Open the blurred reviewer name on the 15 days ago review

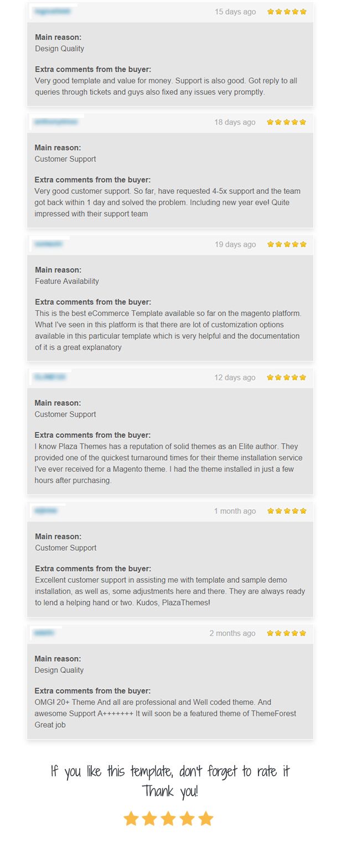(x=52, y=11)
